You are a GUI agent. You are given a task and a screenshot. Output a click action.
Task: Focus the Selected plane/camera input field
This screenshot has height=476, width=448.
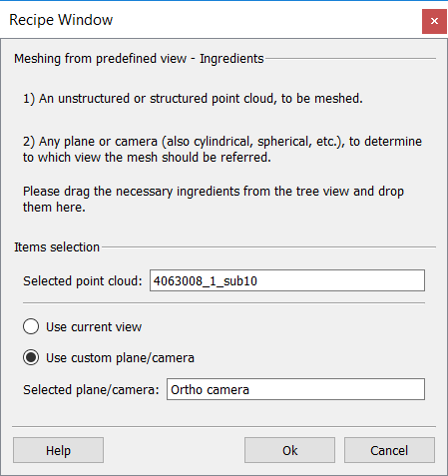[x=295, y=389]
